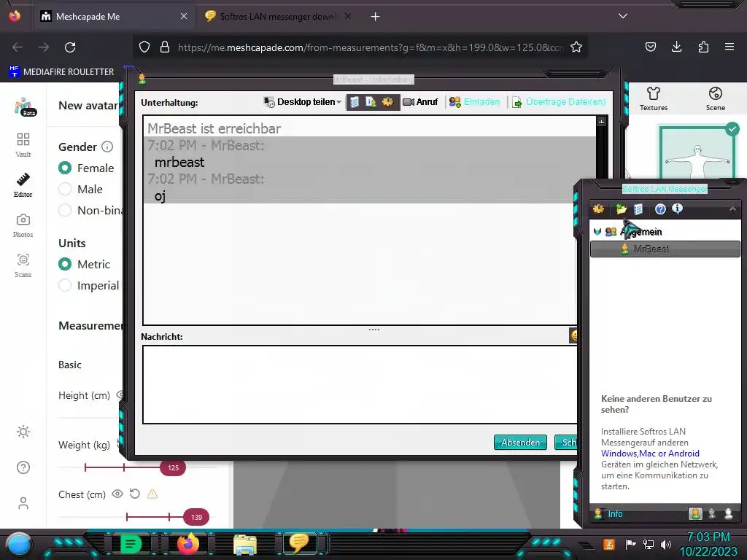The width and height of the screenshot is (747, 560).
Task: Open the Start orb on taskbar
Action: tap(19, 545)
